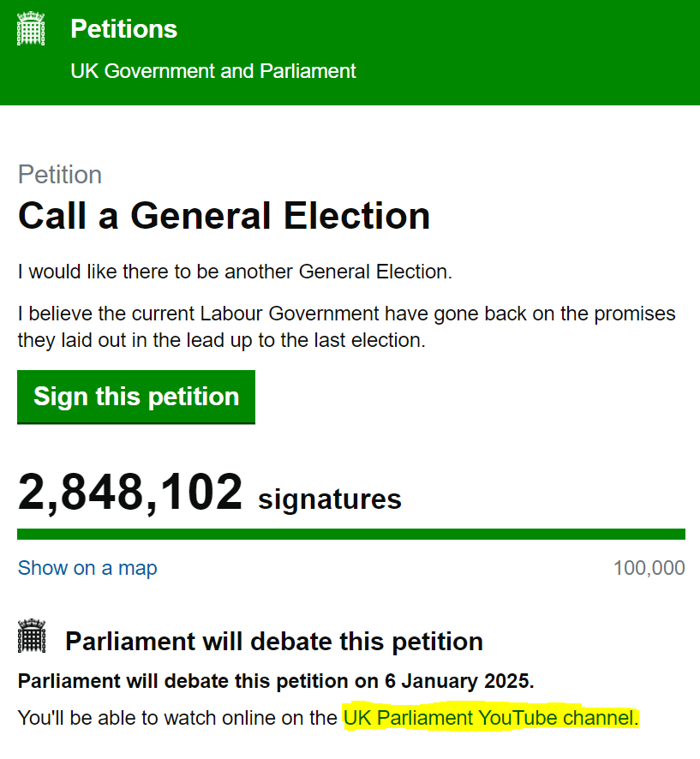Click the paragraph about Labour Government promises
The height and width of the screenshot is (759, 700).
[347, 326]
